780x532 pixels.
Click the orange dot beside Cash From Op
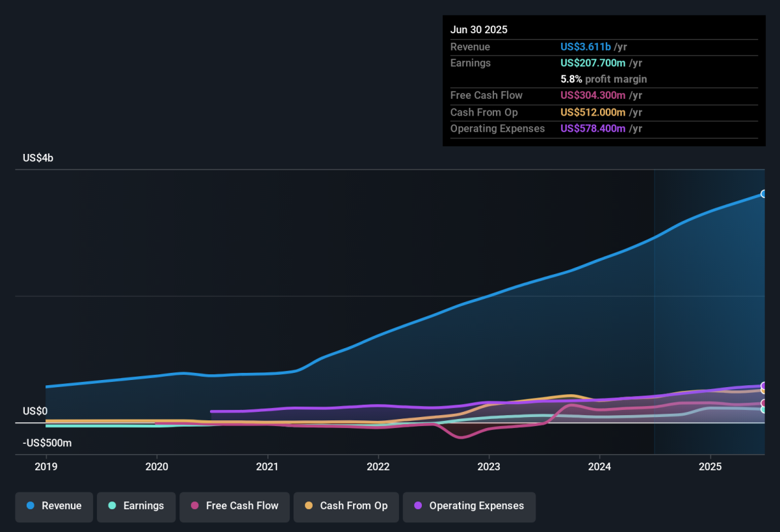309,506
